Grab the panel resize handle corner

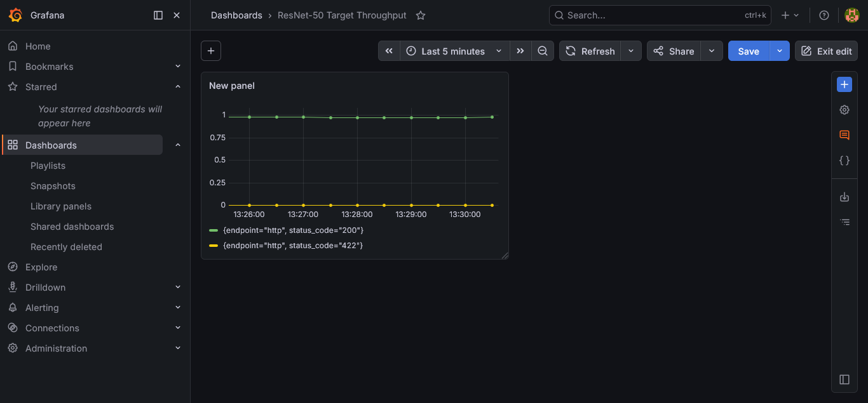click(505, 255)
